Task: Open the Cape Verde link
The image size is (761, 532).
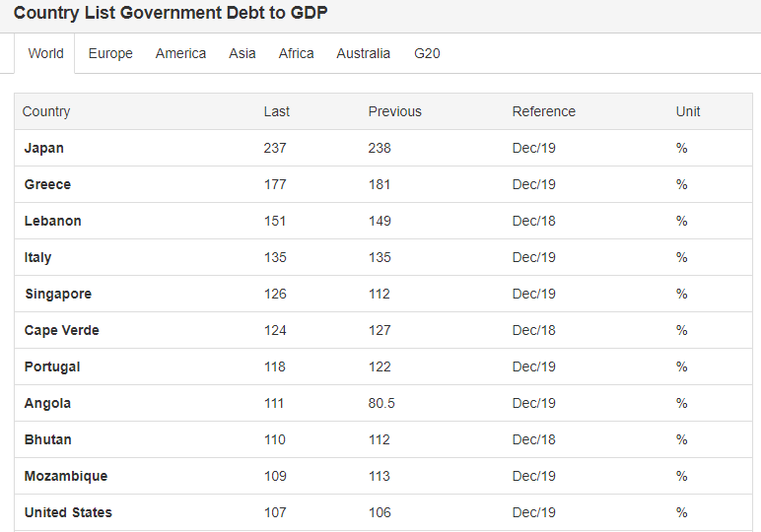Action: (62, 330)
